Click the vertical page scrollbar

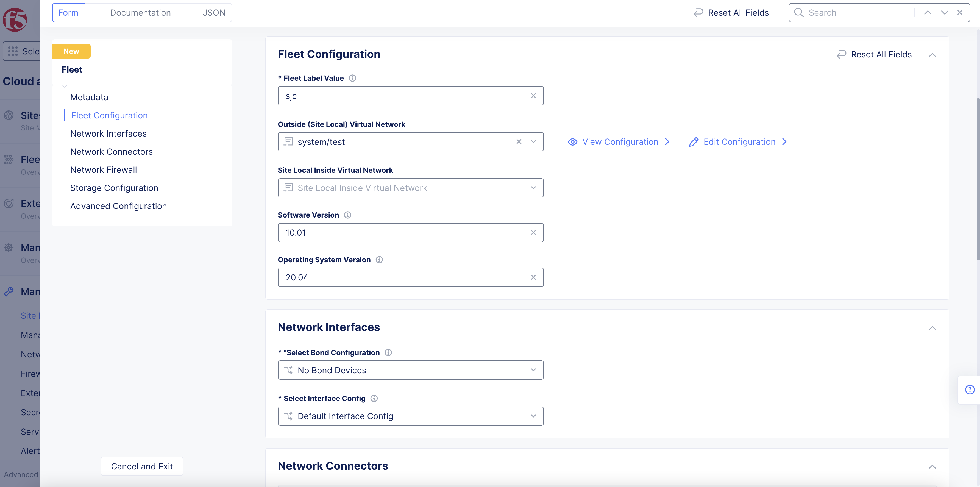(978, 179)
